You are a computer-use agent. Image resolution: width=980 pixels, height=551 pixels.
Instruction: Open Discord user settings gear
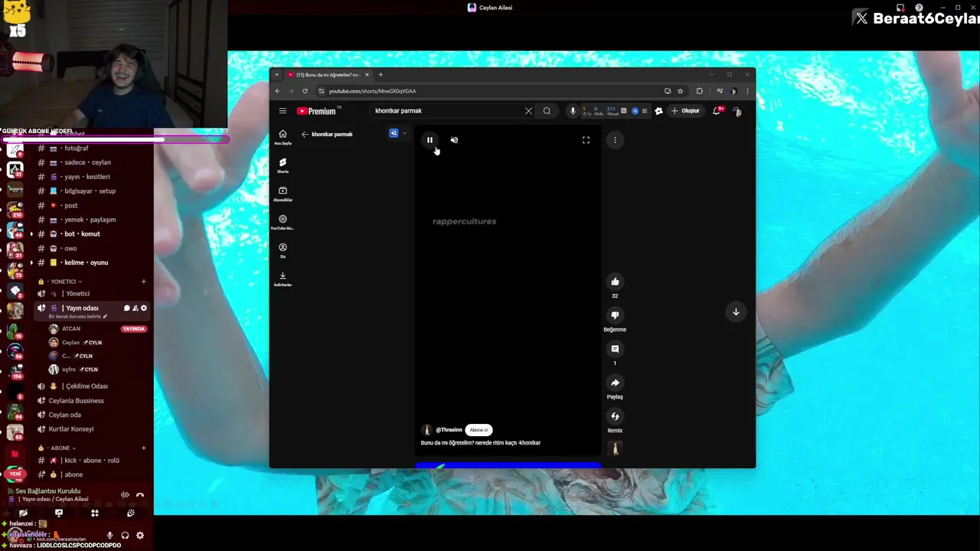pyautogui.click(x=140, y=536)
